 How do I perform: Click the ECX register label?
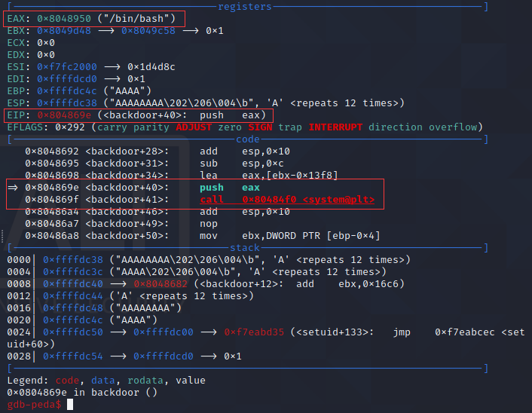16,43
